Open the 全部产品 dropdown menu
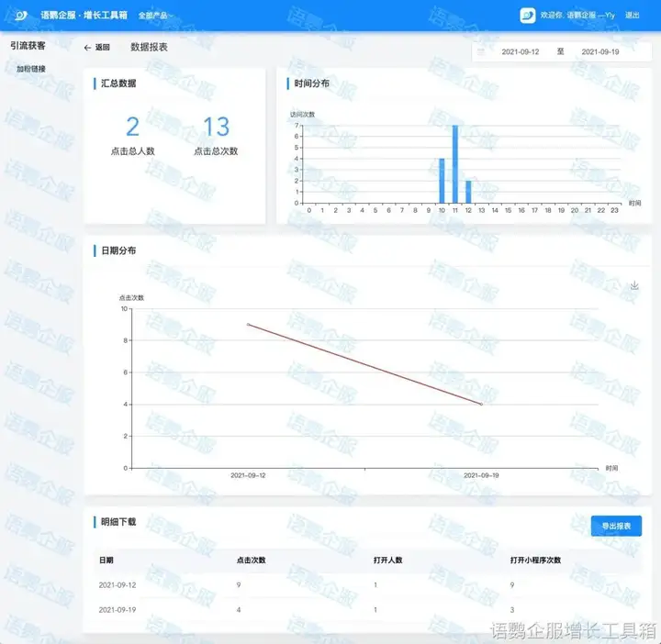The width and height of the screenshot is (661, 644). click(x=154, y=16)
